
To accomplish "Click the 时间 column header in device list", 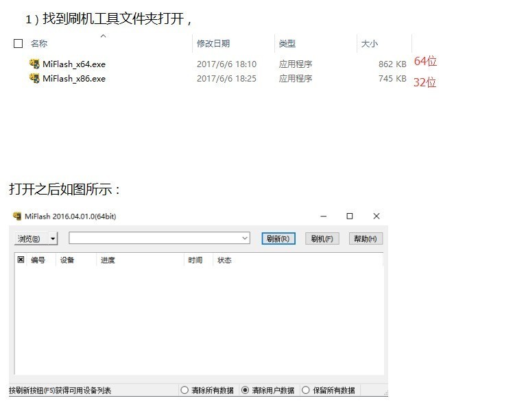I will pos(195,260).
